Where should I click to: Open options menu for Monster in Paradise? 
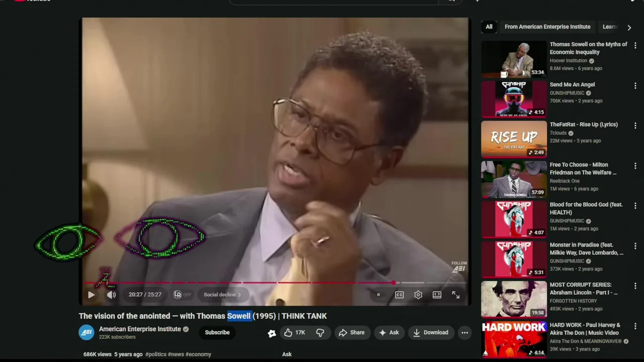(x=635, y=246)
